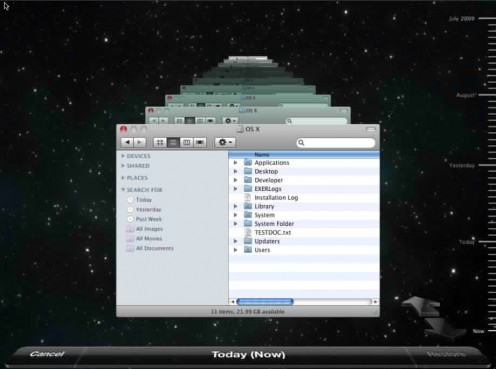
Task: Select the Developer folder icon
Action: click(248, 180)
